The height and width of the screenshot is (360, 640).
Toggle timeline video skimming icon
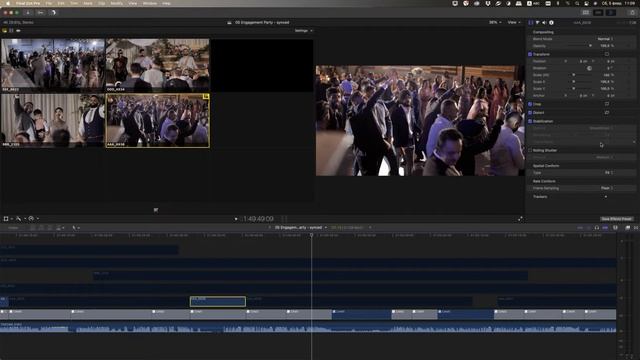point(580,228)
